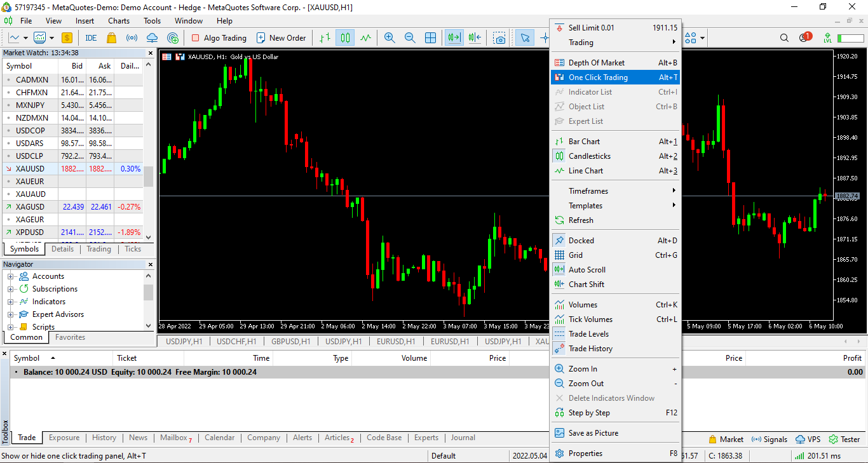Open VPS link in toolbox bottom bar
The width and height of the screenshot is (868, 463).
click(808, 439)
